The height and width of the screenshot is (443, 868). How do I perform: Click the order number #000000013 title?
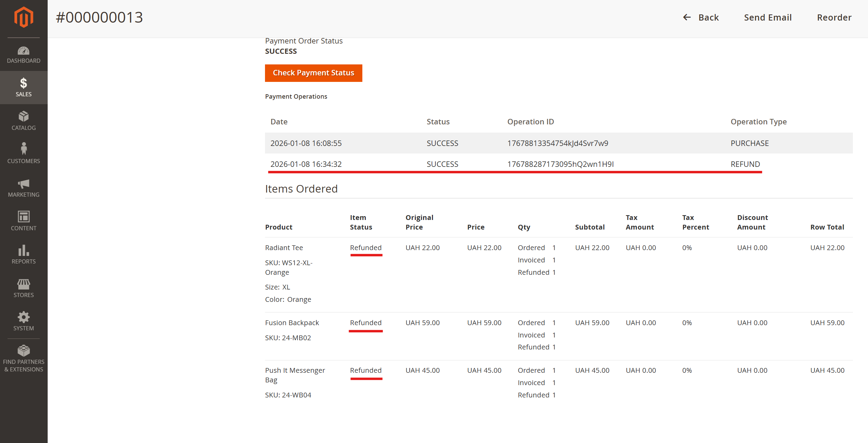[99, 17]
